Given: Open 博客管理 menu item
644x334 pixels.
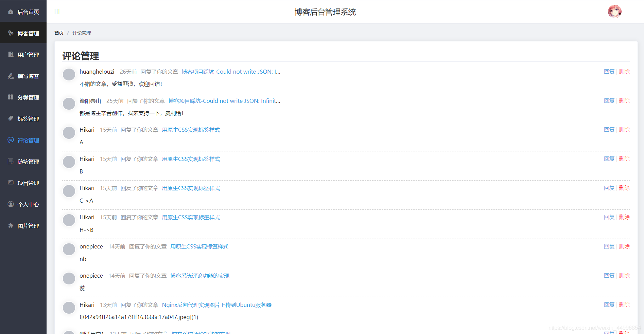Looking at the screenshot, I should point(23,33).
